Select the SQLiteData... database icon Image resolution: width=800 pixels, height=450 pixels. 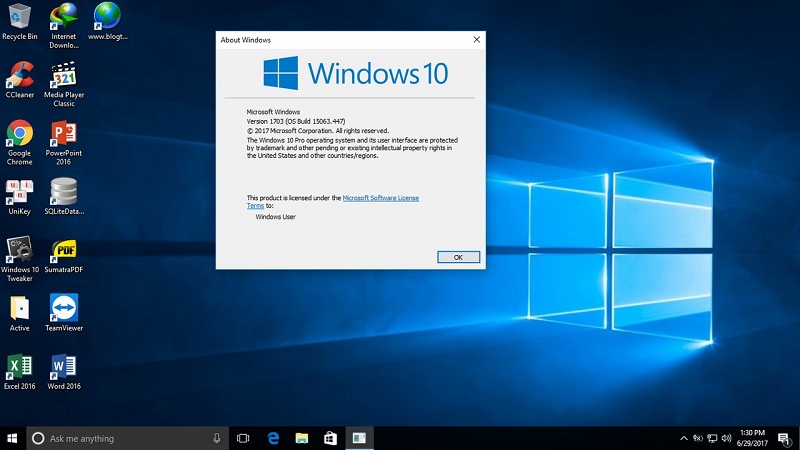click(x=64, y=196)
